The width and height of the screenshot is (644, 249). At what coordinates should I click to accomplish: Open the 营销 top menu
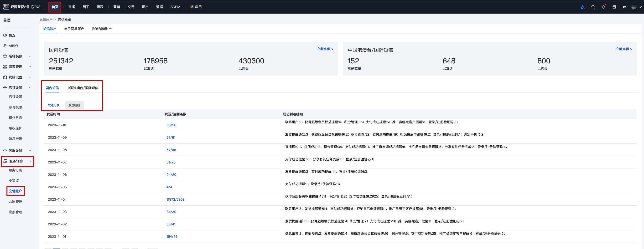coord(116,7)
